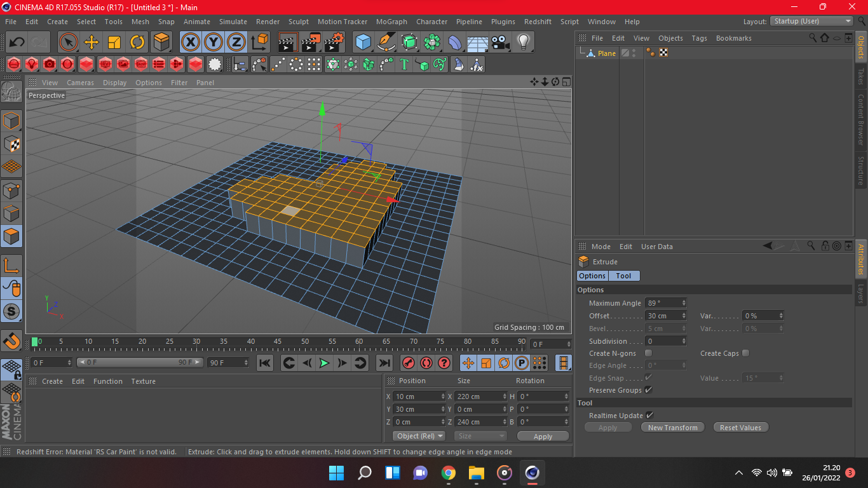
Task: Open the Simulate menu
Action: pyautogui.click(x=233, y=22)
